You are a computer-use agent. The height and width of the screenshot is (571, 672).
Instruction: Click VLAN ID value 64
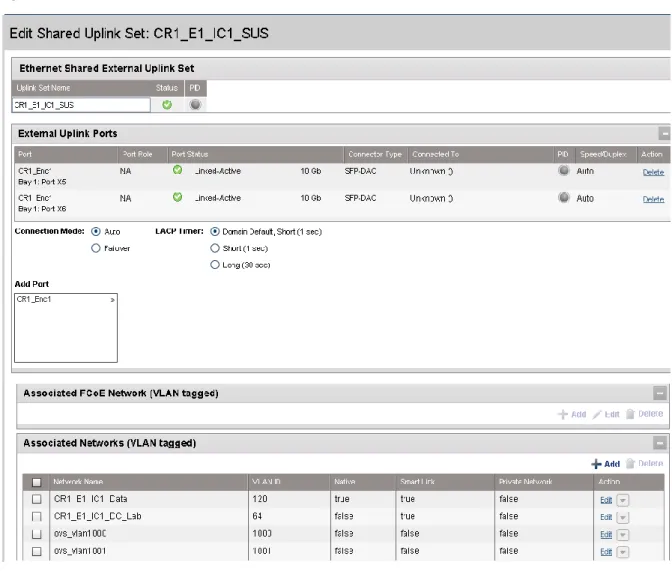(x=257, y=516)
